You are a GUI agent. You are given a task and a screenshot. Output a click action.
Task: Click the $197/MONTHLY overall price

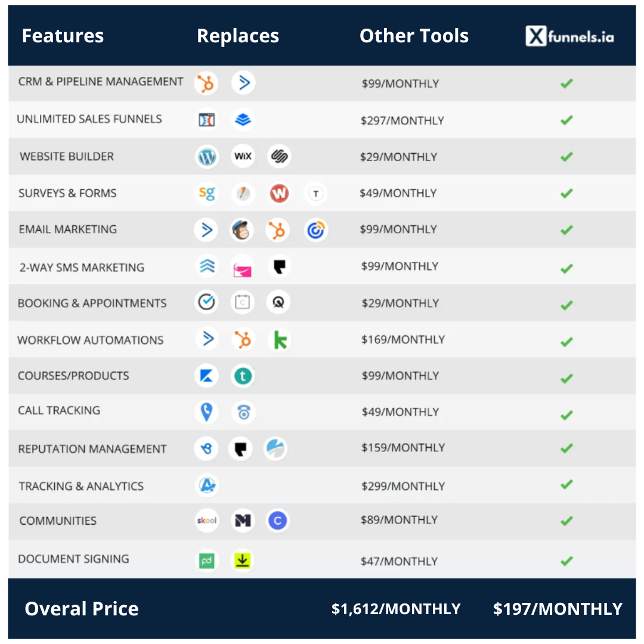(558, 609)
